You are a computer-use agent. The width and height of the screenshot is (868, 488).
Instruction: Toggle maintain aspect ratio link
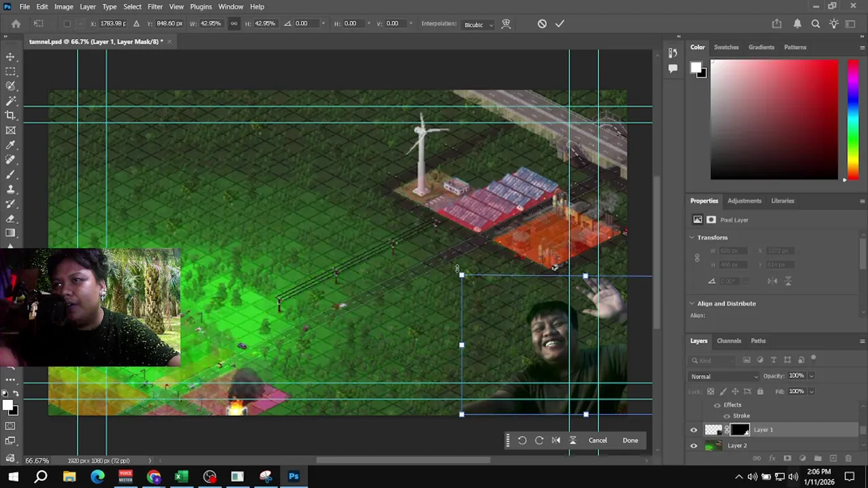point(234,24)
